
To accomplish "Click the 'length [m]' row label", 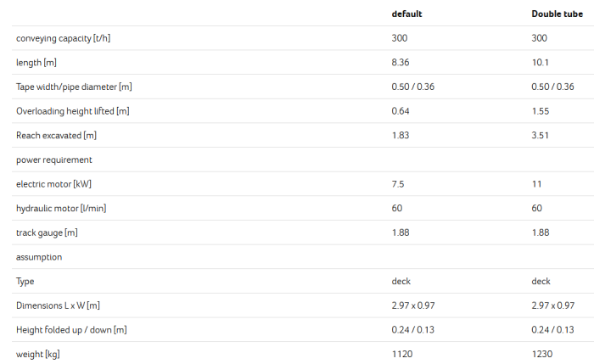I will [x=36, y=63].
